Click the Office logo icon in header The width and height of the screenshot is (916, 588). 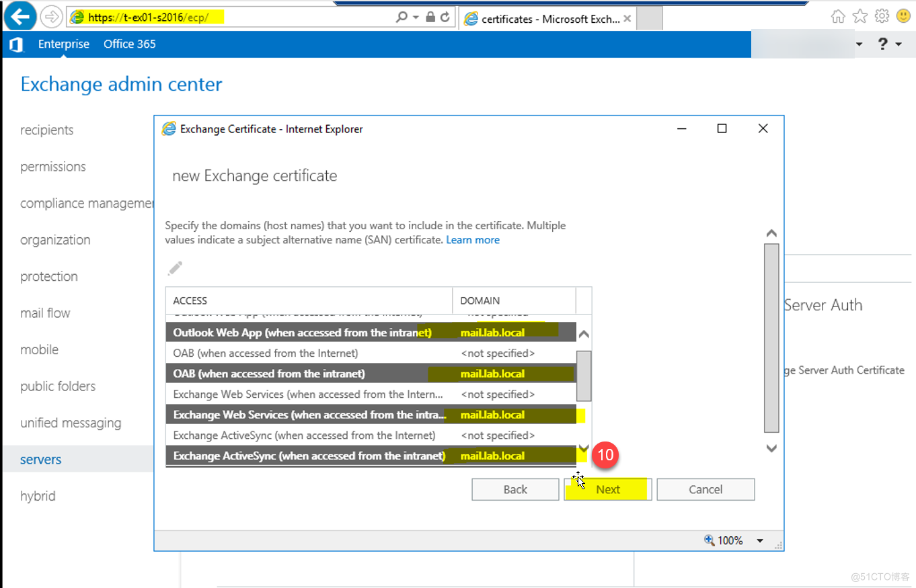[x=16, y=44]
